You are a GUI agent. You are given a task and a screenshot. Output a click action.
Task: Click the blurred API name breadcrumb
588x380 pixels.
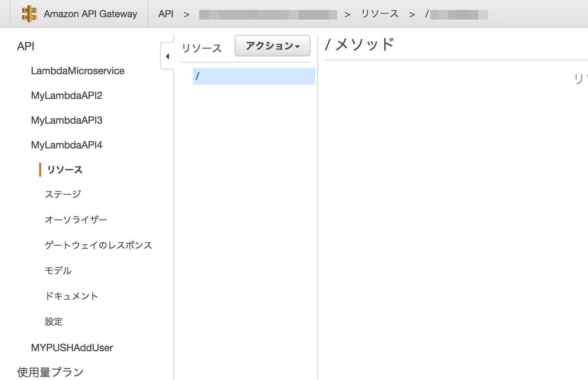268,14
